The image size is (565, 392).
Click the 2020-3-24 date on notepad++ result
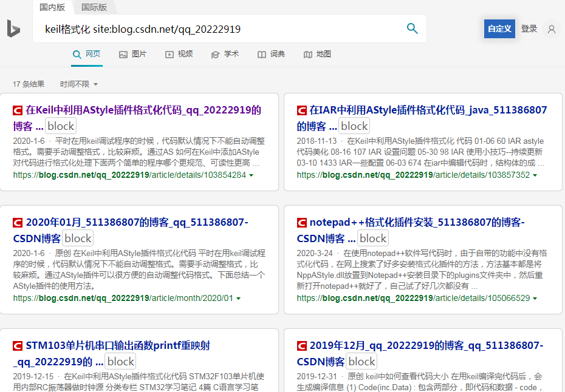coord(315,253)
